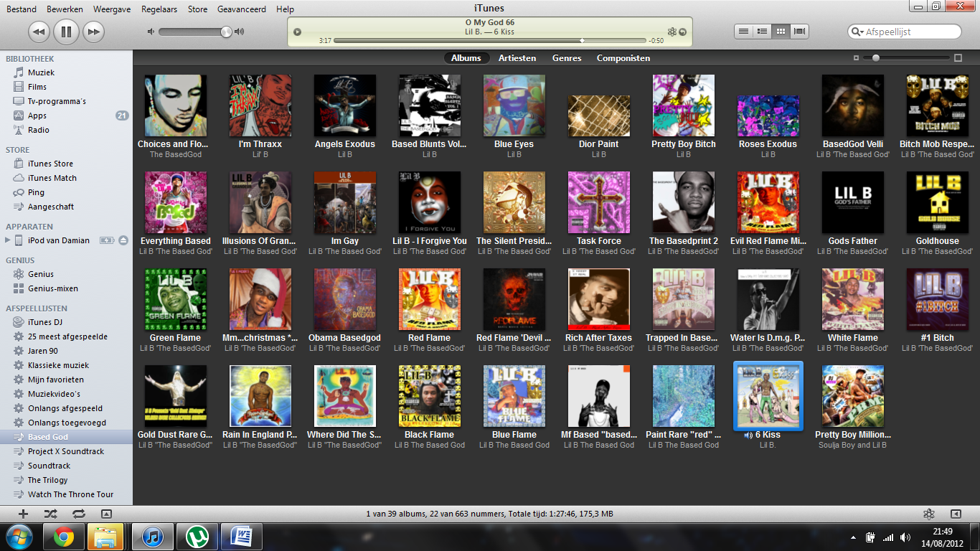Open the search options magnifier dropdown
Screen dimensions: 980x551
[857, 32]
